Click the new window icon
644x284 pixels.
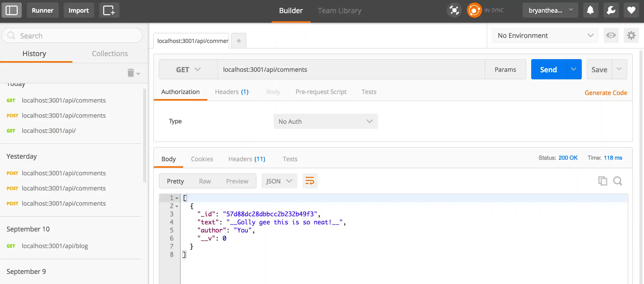point(109,10)
